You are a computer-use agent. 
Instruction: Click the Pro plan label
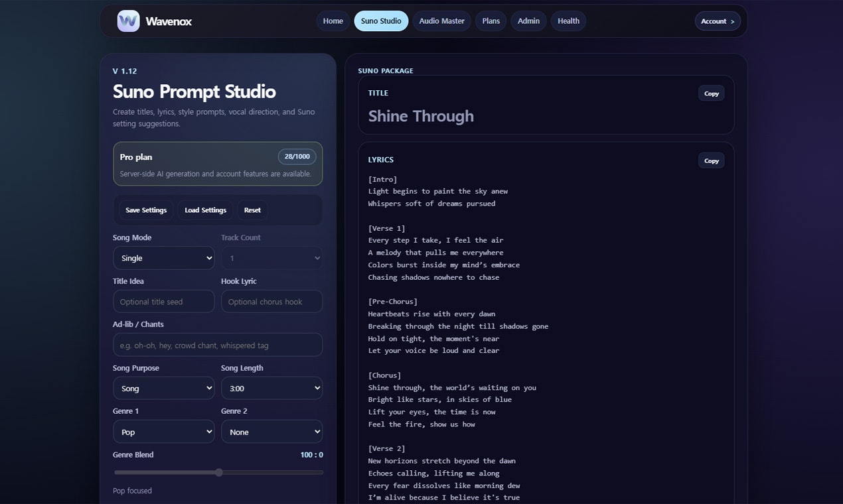[136, 157]
